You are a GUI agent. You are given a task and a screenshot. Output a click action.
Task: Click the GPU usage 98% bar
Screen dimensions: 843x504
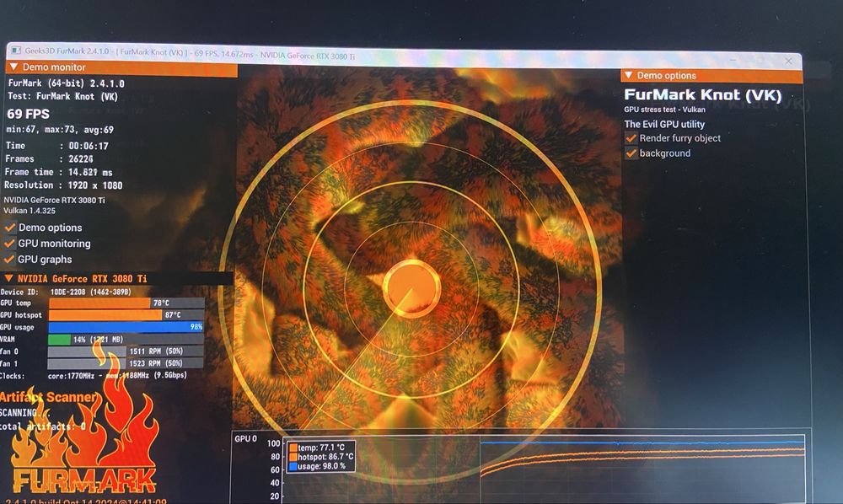(126, 327)
